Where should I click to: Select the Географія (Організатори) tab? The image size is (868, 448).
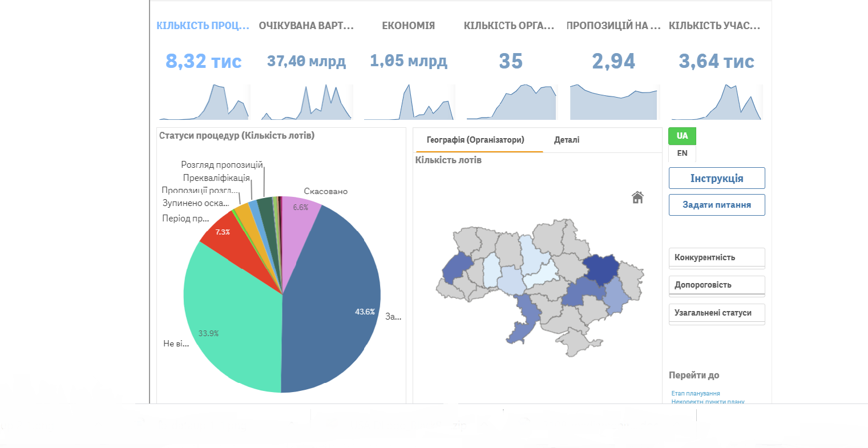tap(475, 140)
